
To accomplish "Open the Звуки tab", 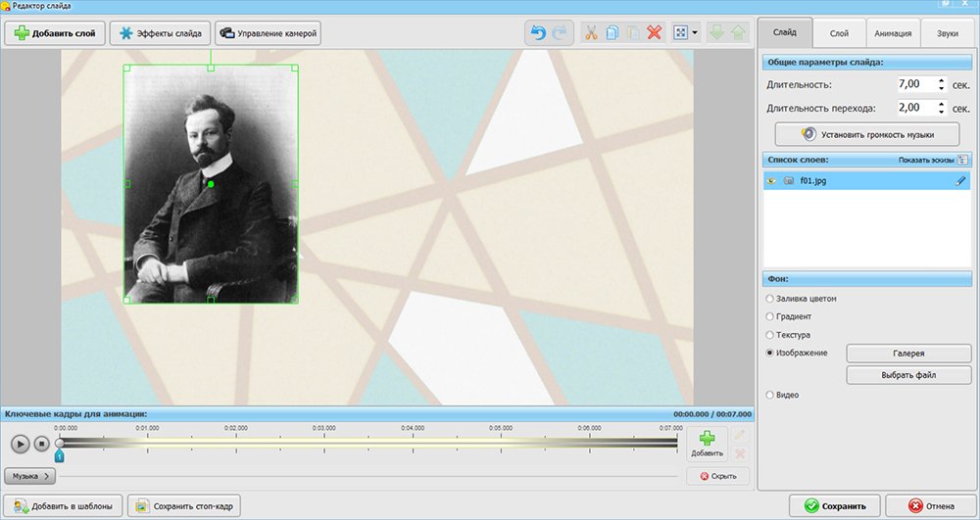I will click(x=947, y=33).
